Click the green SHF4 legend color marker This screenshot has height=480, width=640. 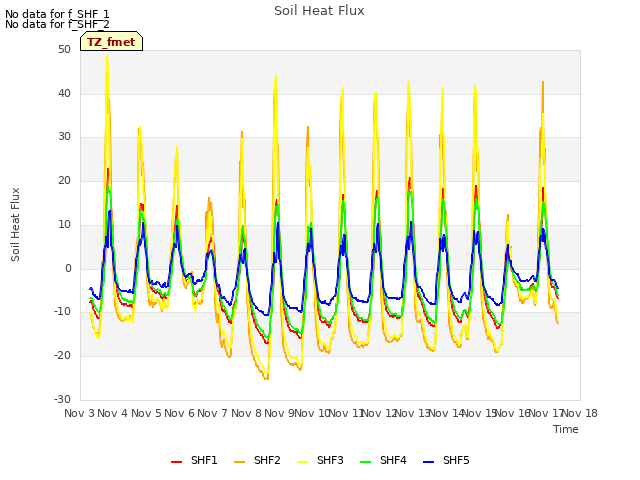366,462
